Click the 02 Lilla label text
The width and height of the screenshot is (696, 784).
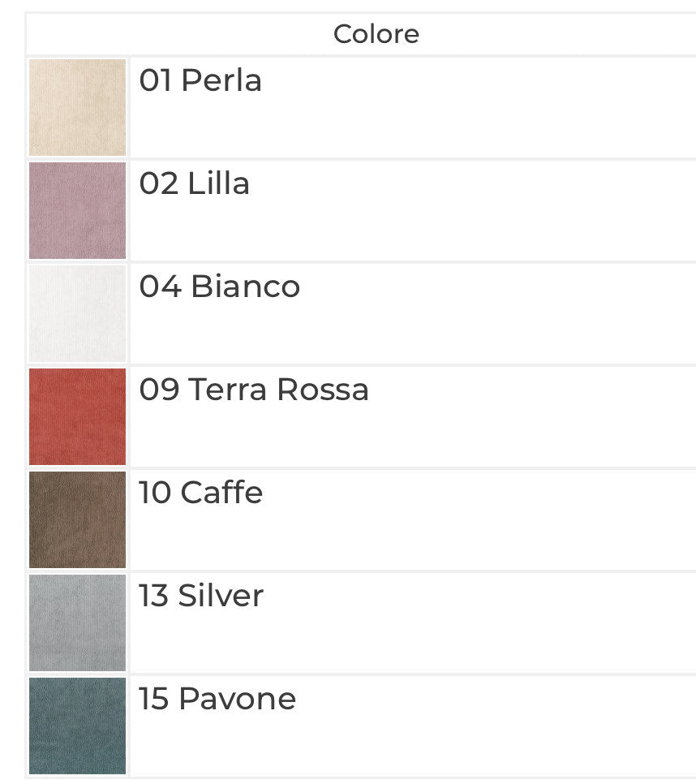click(194, 183)
